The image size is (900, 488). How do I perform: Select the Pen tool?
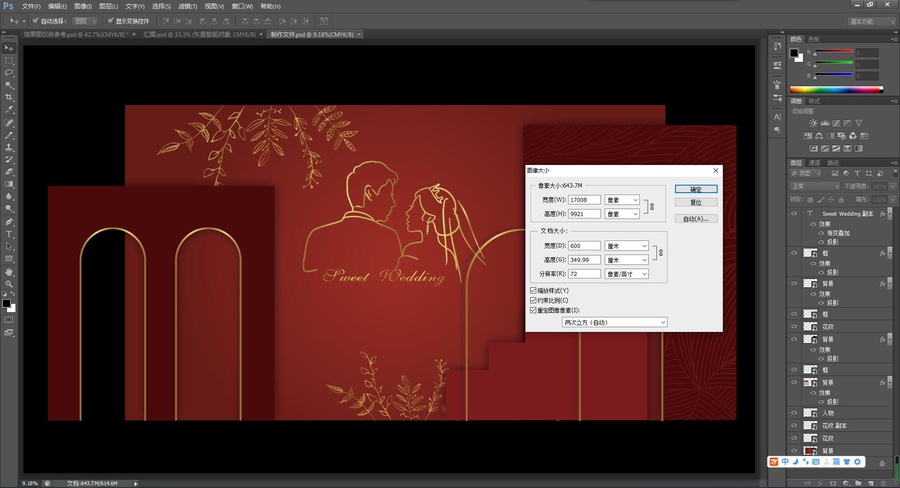pos(9,222)
